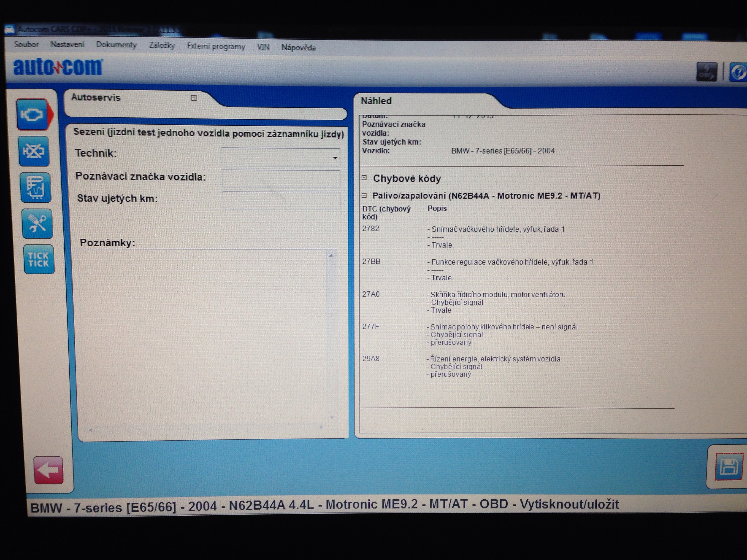Click the engine diagnostics sidebar icon
Image resolution: width=747 pixels, height=560 pixels.
click(32, 115)
